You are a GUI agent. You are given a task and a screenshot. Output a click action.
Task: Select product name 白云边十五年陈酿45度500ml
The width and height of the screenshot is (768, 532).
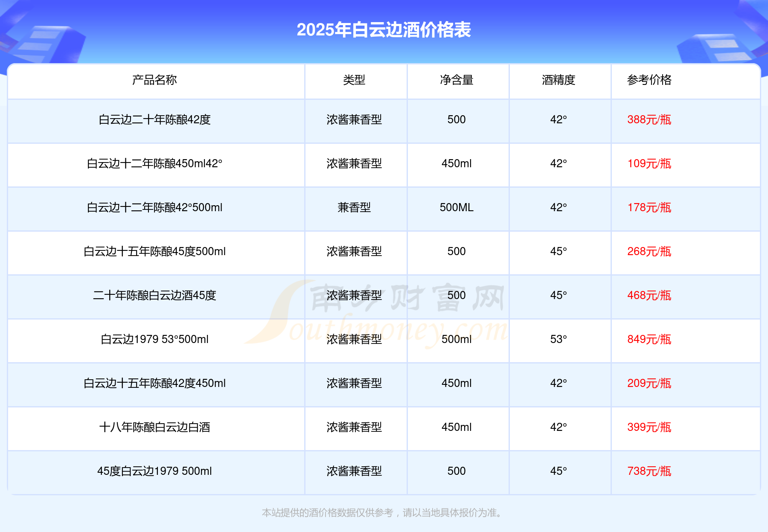pyautogui.click(x=154, y=251)
